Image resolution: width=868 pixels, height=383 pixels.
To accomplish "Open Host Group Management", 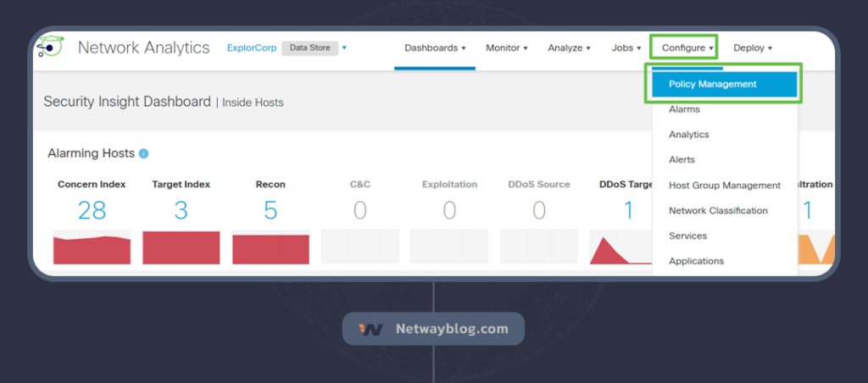I will tap(724, 186).
